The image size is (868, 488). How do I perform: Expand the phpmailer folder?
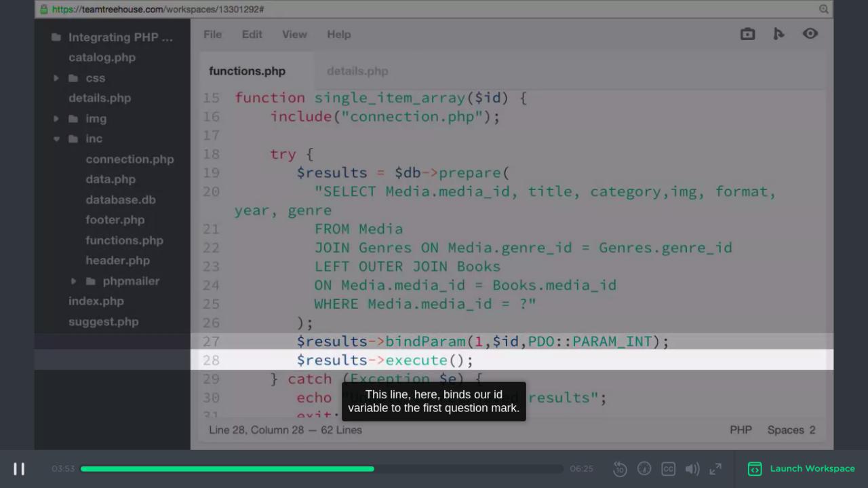click(x=74, y=281)
